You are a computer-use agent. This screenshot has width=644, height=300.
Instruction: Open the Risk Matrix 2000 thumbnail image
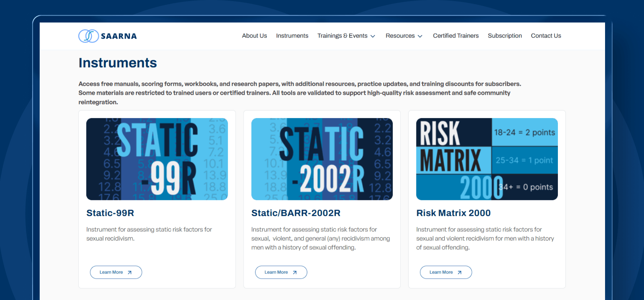(487, 159)
